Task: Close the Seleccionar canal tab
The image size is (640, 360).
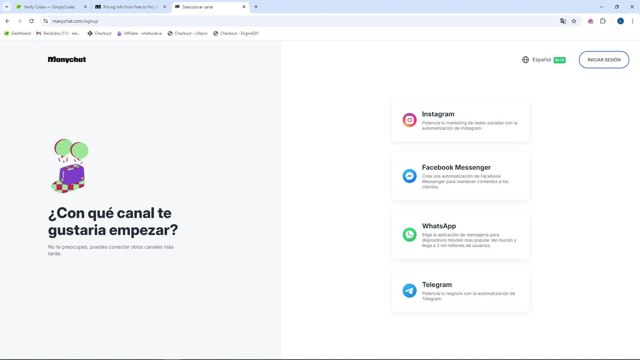Action: point(244,7)
